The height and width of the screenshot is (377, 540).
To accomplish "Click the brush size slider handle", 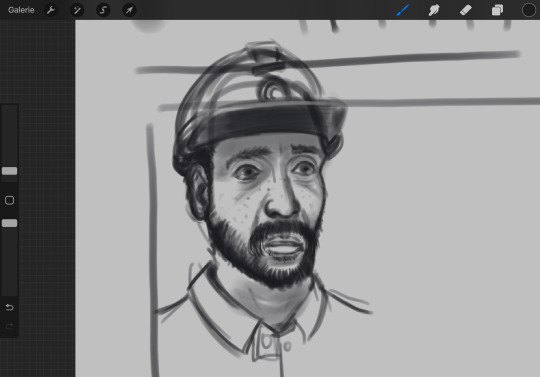I will 9,171.
